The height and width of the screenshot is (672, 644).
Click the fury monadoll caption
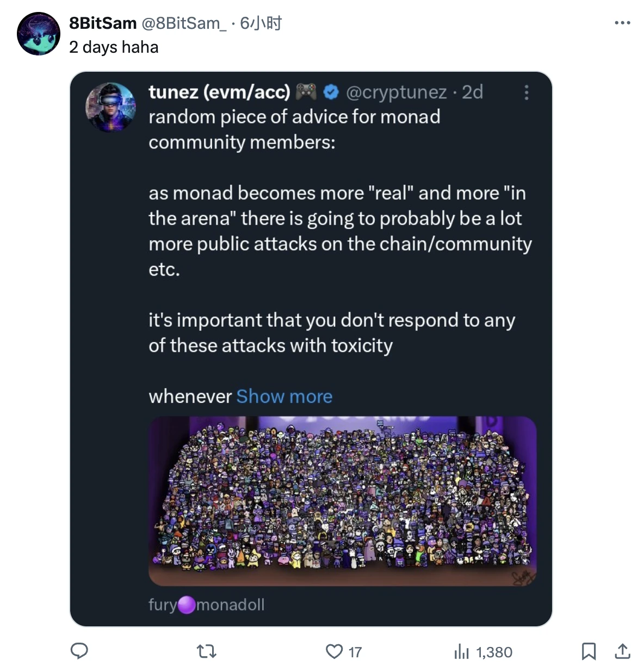click(206, 605)
